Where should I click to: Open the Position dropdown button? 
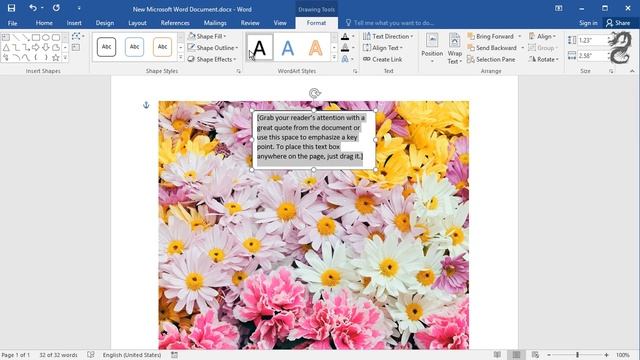coord(432,48)
